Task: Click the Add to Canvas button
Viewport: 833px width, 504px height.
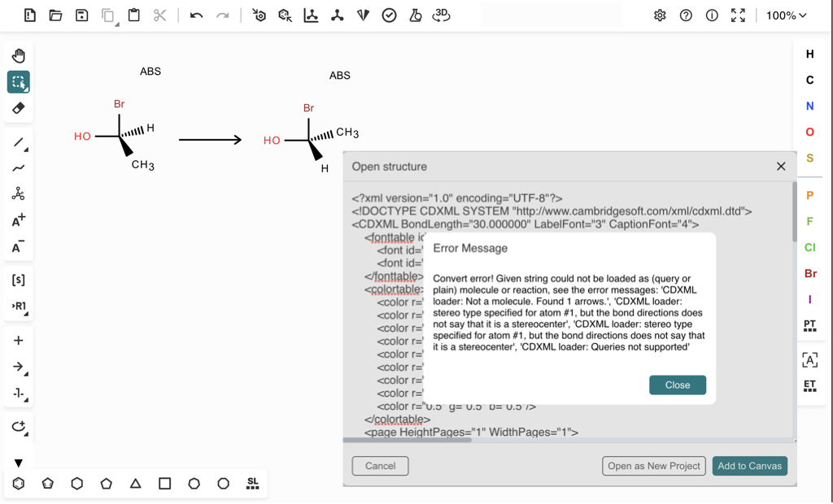Action: (749, 466)
